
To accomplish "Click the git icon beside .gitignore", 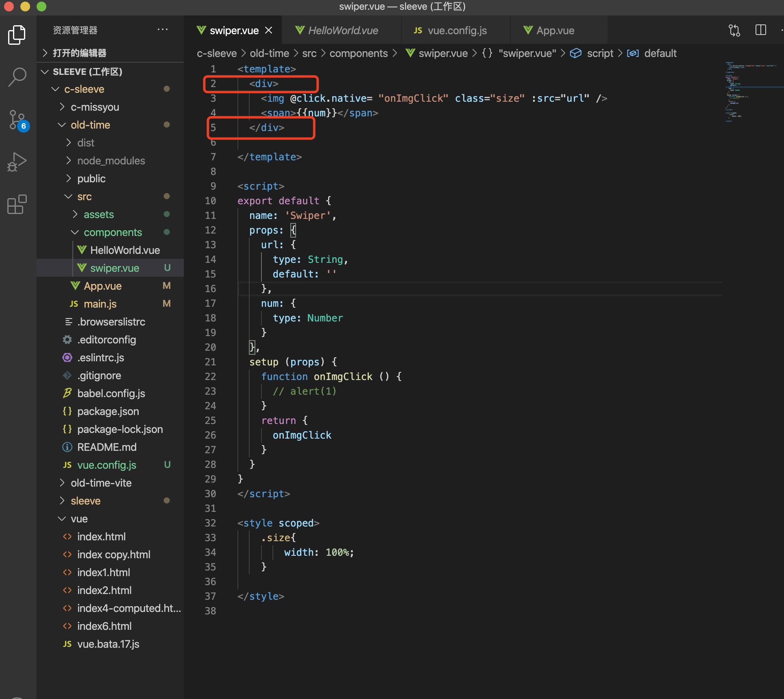I will 67,375.
